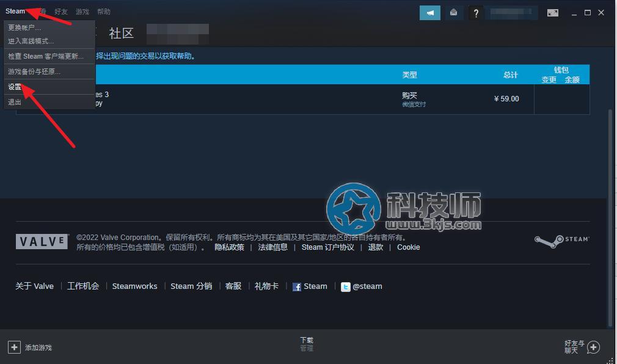Image resolution: width=617 pixels, height=364 pixels.
Task: Click the 类型 column header
Action: [409, 75]
